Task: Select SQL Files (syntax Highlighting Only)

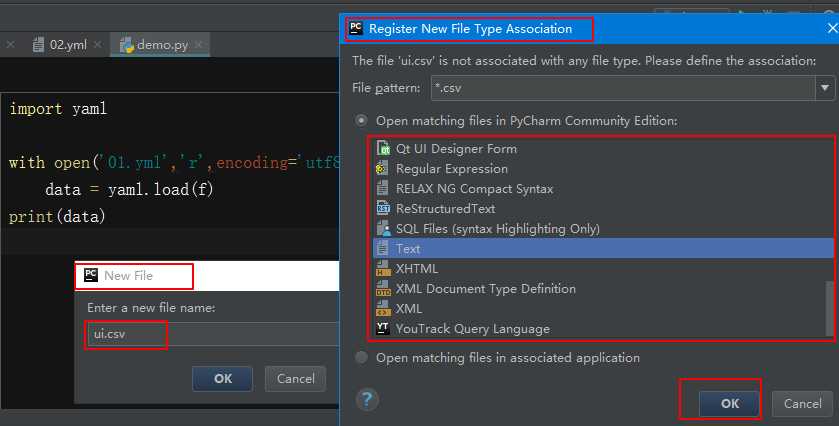Action: [604, 229]
